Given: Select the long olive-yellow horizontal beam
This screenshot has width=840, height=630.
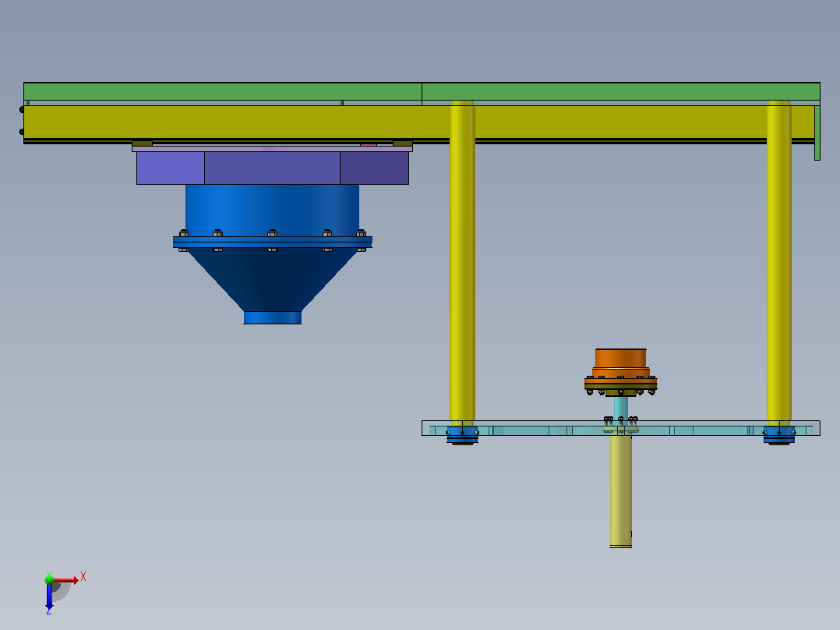Looking at the screenshot, I should point(419,122).
